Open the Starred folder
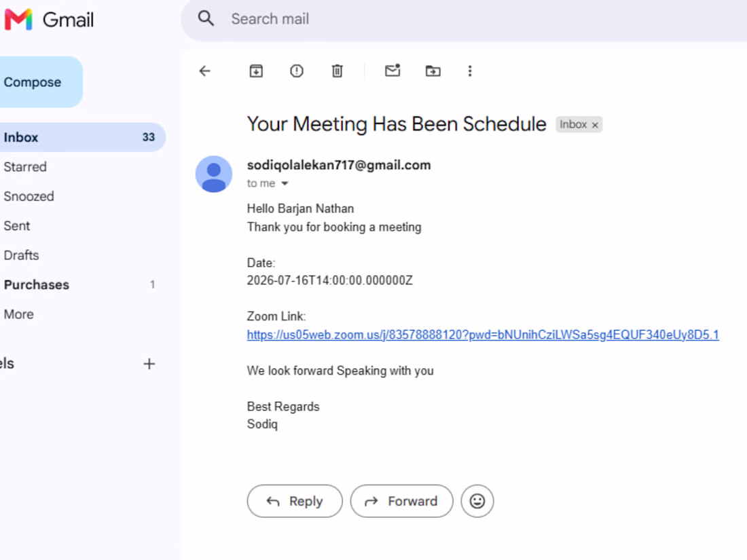 pos(24,167)
